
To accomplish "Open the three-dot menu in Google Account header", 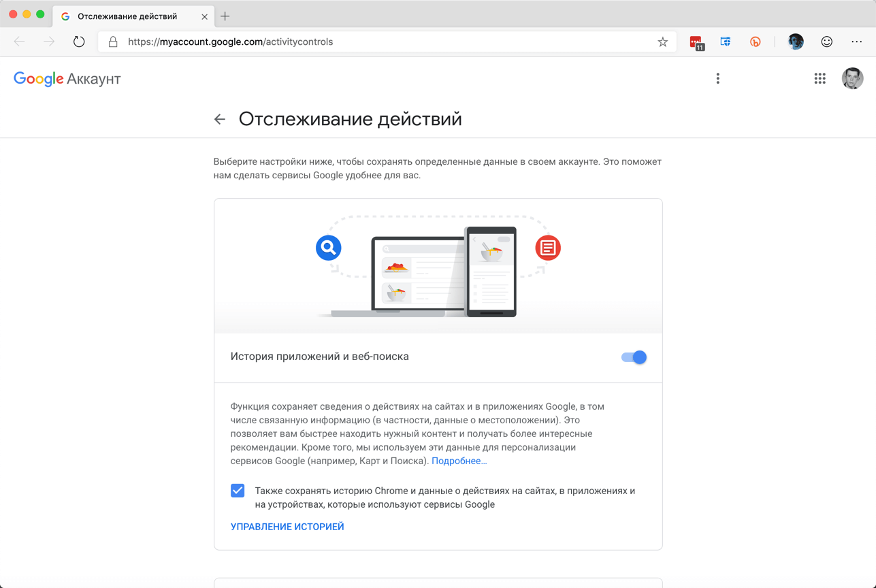I will [x=717, y=79].
